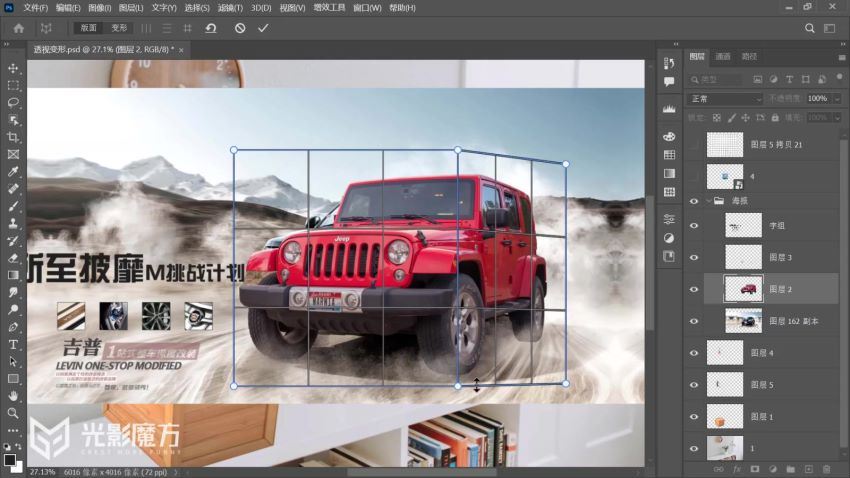The height and width of the screenshot is (478, 850).
Task: Open the Gradients panel icon
Action: click(669, 173)
